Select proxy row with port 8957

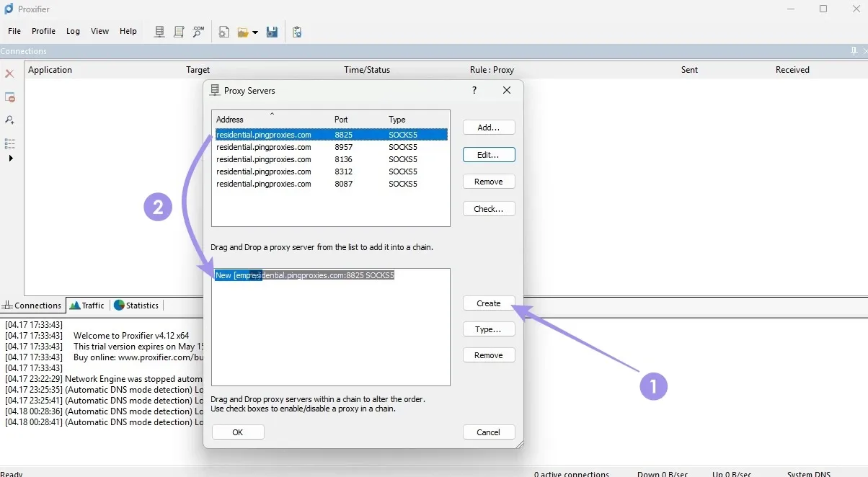(331, 147)
